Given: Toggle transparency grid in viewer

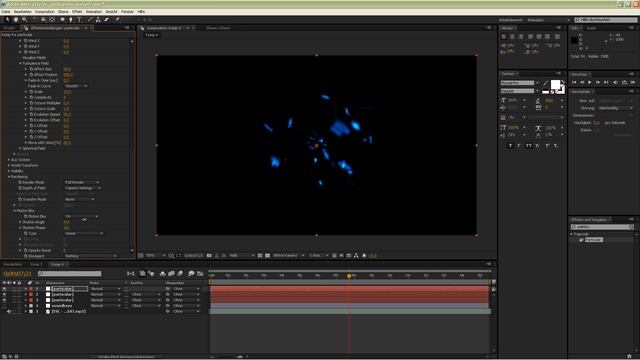Looking at the screenshot, I should click(267, 256).
